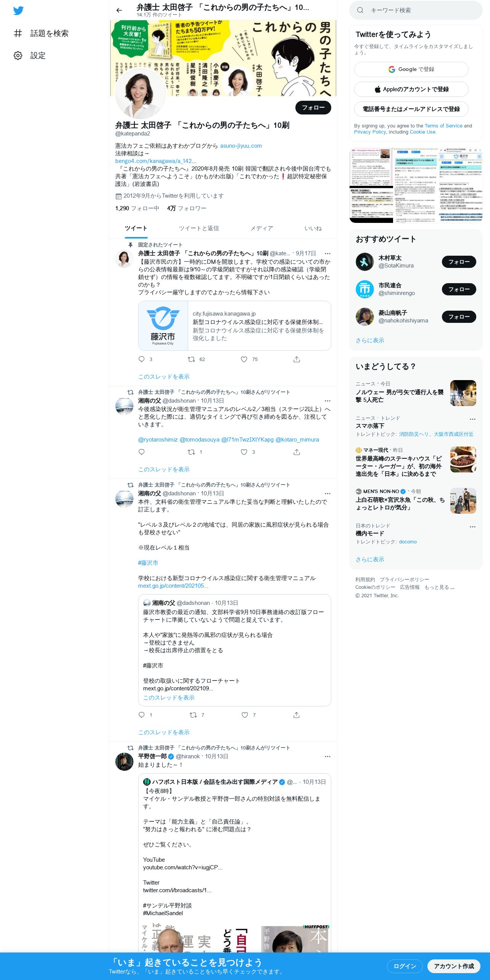490x980 pixels.
Task: Open mext.go.jp/content/202105 link
Action: pyautogui.click(x=173, y=586)
